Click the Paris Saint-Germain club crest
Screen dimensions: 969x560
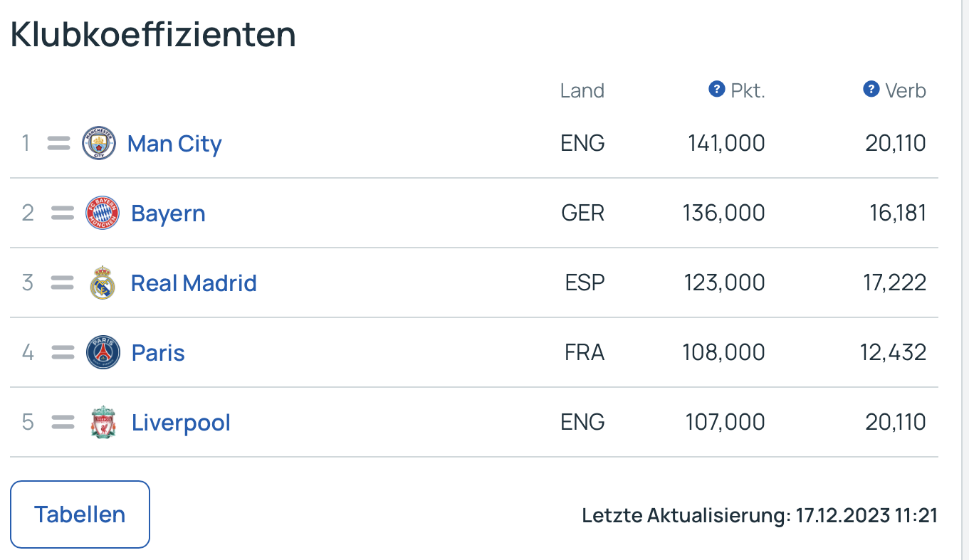point(103,352)
